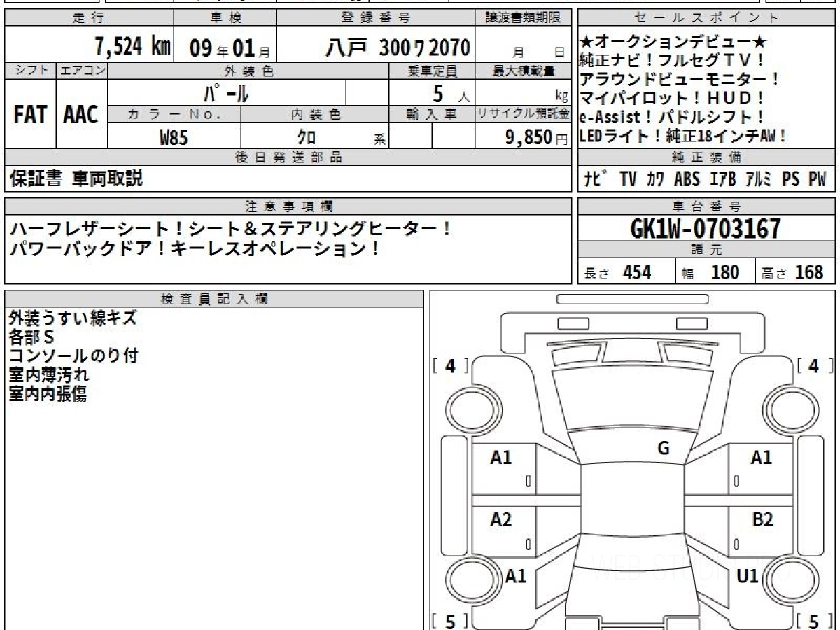Click the length value 454
The height and width of the screenshot is (630, 840).
coord(636,272)
